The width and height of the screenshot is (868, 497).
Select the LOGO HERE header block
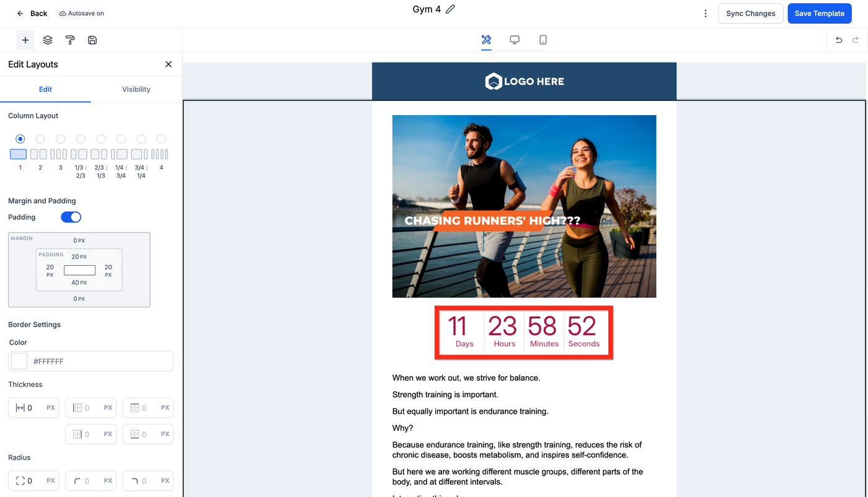524,81
